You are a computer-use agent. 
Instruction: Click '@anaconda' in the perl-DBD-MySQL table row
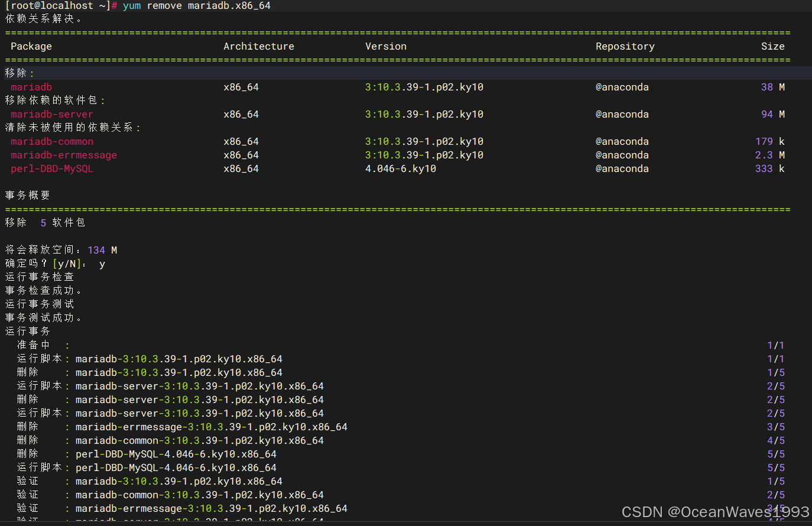pyautogui.click(x=622, y=168)
